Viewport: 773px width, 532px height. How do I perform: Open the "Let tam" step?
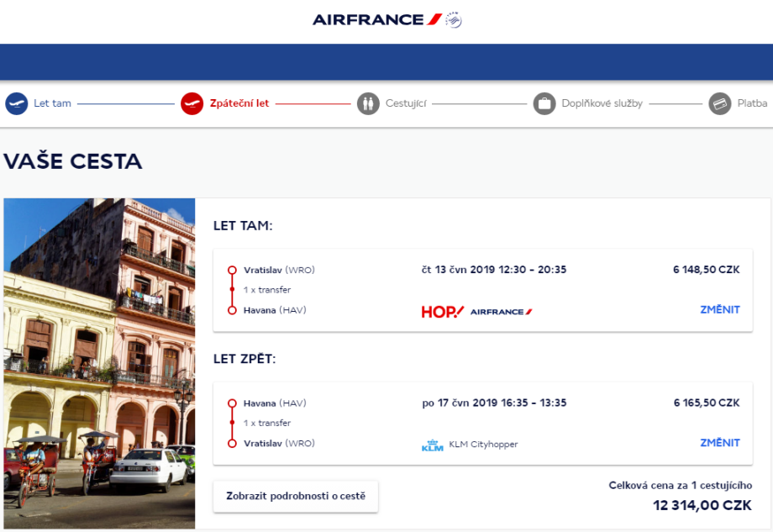pyautogui.click(x=52, y=103)
